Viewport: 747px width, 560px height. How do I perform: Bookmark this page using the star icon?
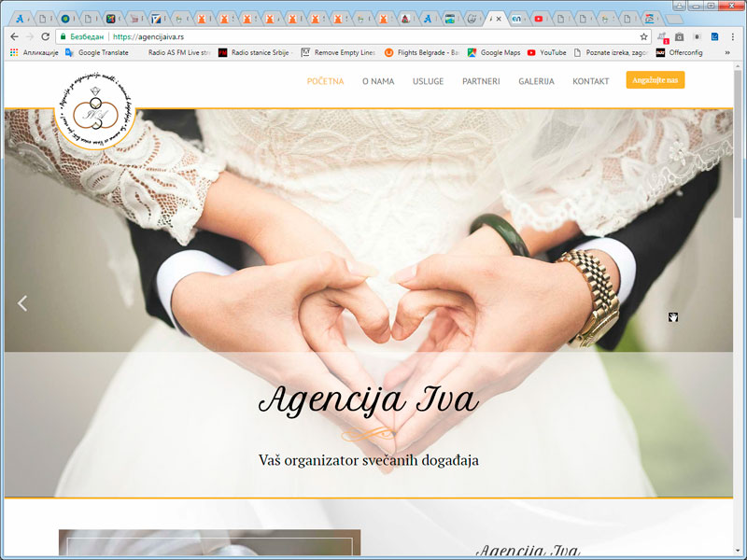(x=643, y=36)
